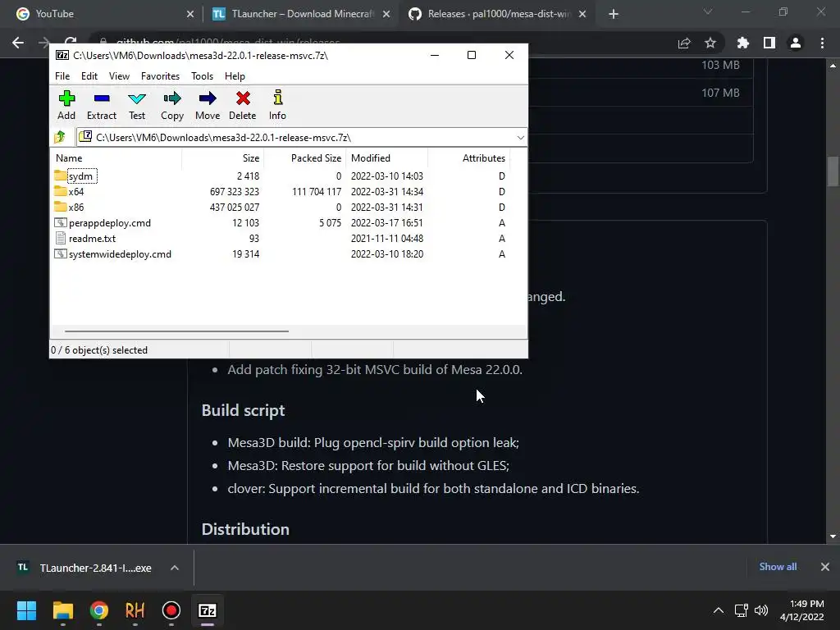
Task: Click Show all downloads
Action: 778,567
